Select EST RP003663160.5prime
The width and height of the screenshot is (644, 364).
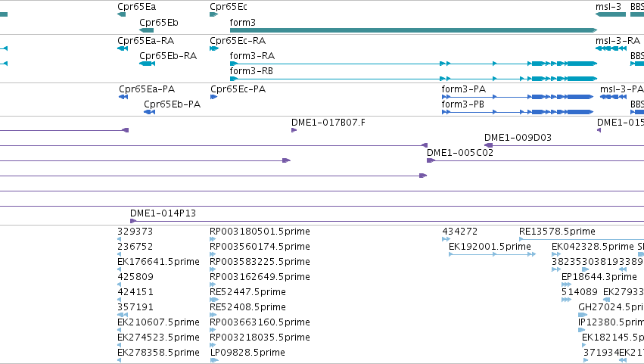coord(260,322)
